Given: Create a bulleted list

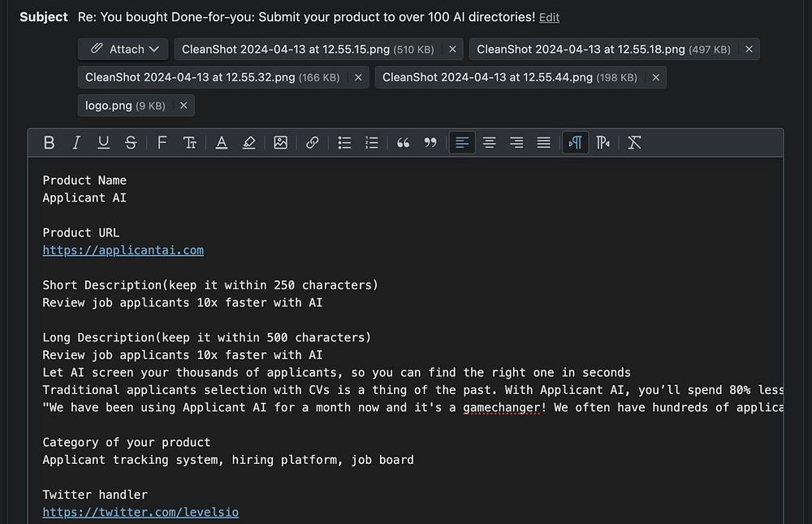Looking at the screenshot, I should 344,142.
